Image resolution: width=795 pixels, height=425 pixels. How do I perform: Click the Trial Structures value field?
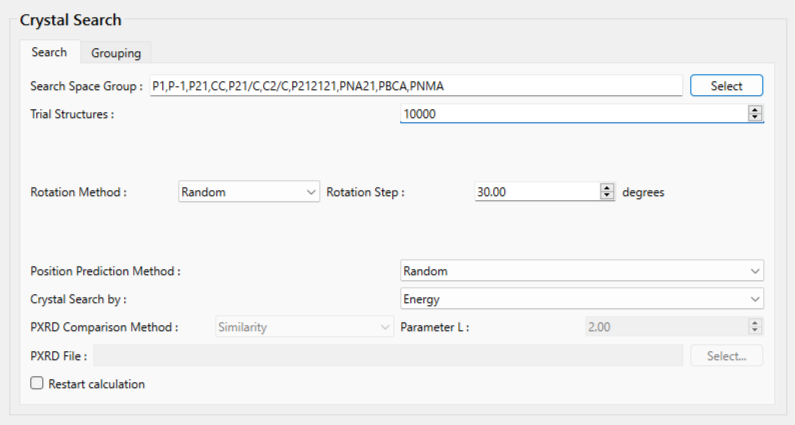tap(572, 114)
